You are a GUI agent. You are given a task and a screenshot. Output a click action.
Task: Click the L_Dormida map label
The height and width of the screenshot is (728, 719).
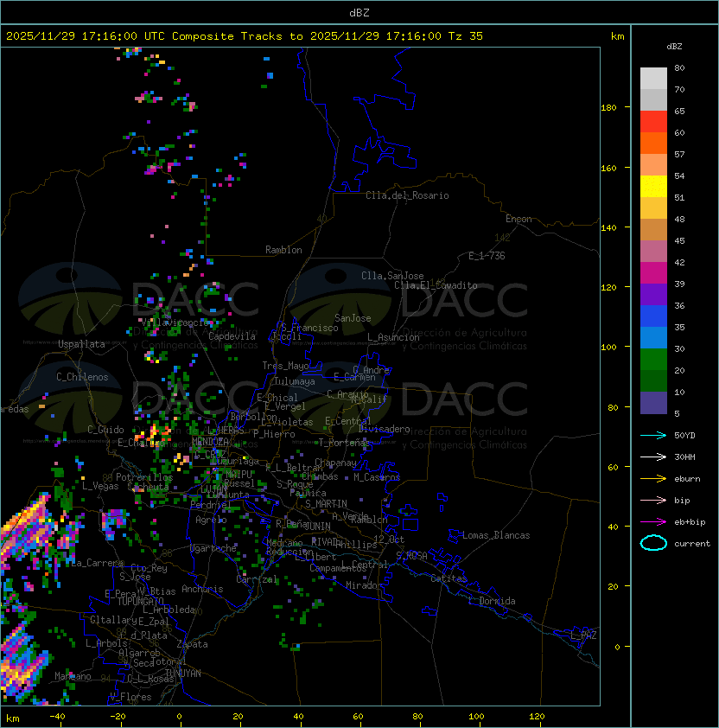(492, 601)
